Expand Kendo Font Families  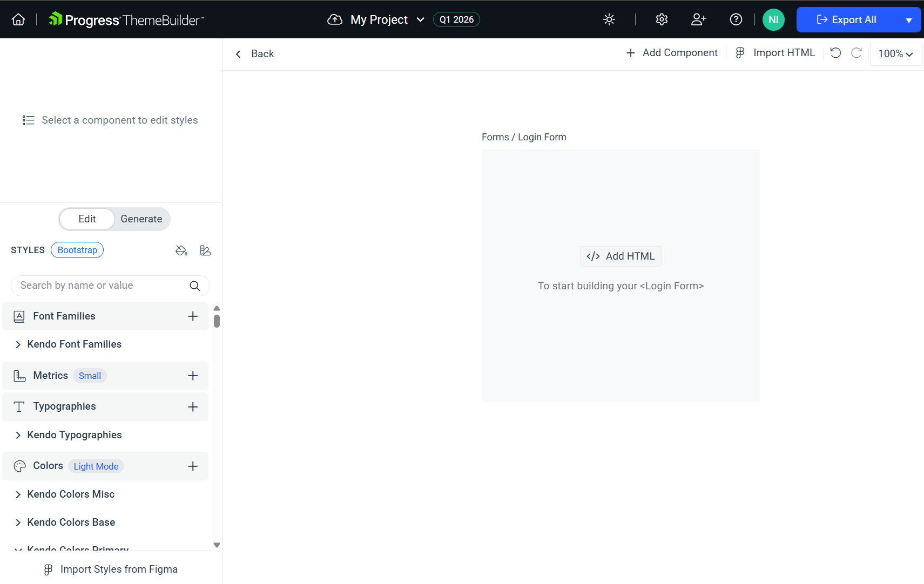[74, 344]
